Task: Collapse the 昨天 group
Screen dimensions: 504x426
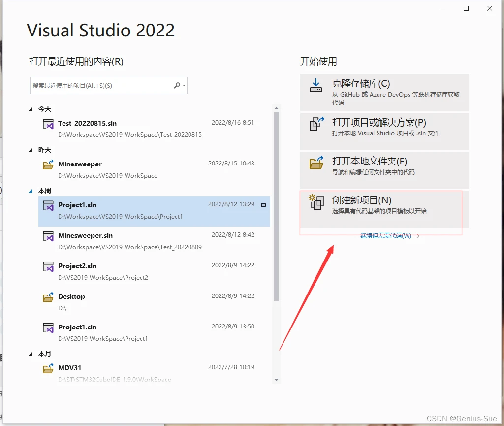Action: 31,150
